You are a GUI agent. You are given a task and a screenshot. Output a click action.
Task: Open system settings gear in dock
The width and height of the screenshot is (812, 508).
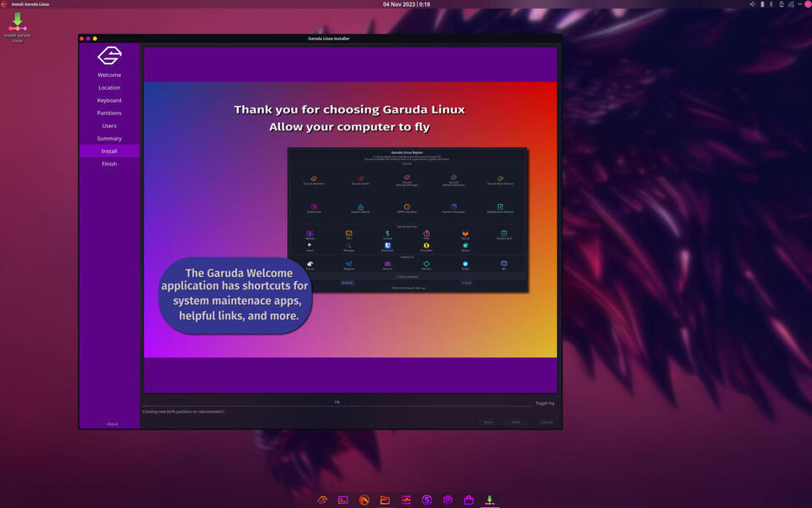pyautogui.click(x=448, y=500)
